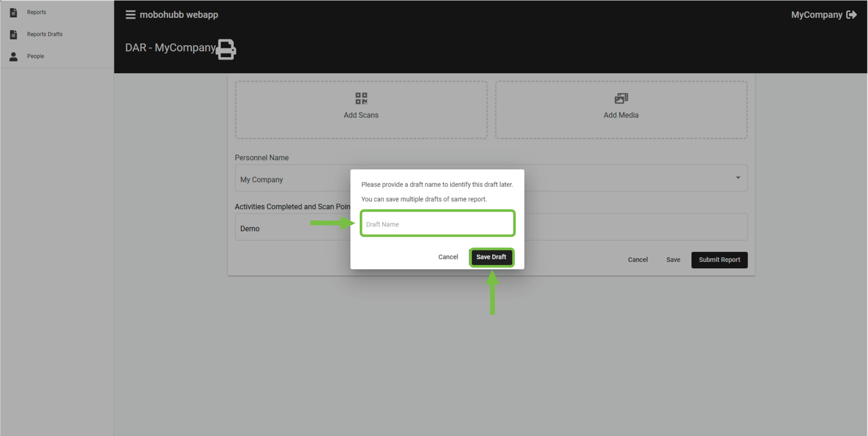Click the Add Media picture icon
Image resolution: width=868 pixels, height=436 pixels.
[621, 98]
